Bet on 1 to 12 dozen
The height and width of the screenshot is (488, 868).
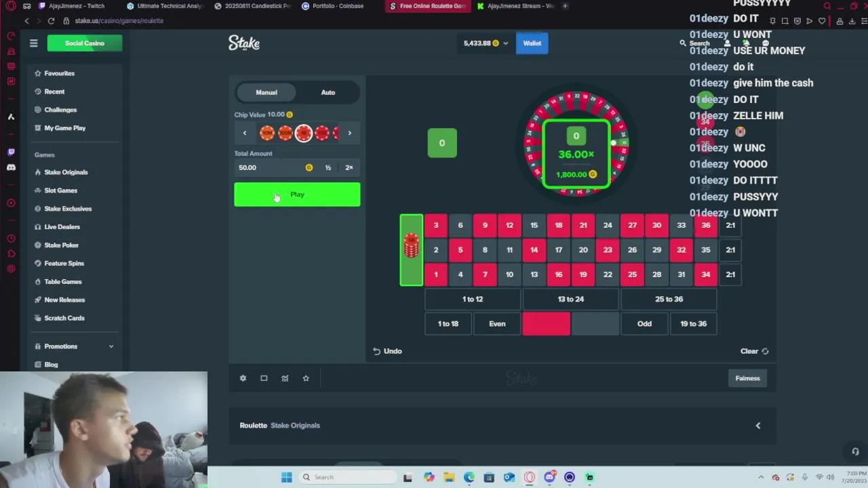click(473, 299)
